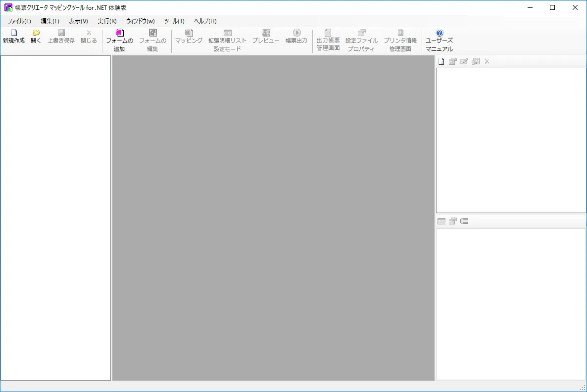This screenshot has height=392, width=587.
Task: Click the 新規作成 (New) toolbar icon
Action: pos(13,33)
